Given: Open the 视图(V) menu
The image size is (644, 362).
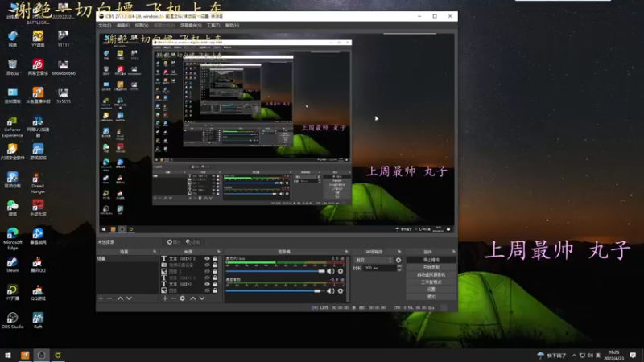Looking at the screenshot, I should 142,26.
